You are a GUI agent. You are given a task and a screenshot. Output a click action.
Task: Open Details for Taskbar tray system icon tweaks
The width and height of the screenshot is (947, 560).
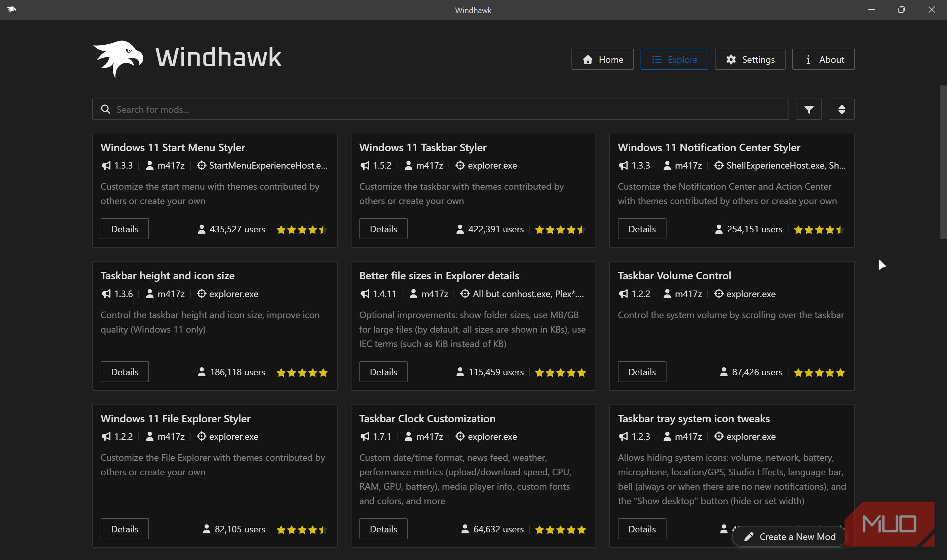[x=642, y=529]
